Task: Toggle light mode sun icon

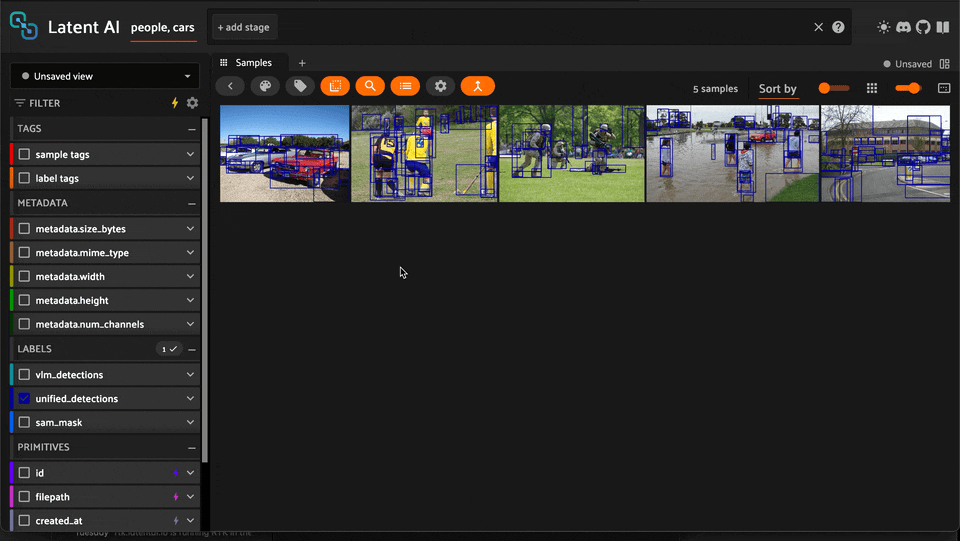Action: 883,27
